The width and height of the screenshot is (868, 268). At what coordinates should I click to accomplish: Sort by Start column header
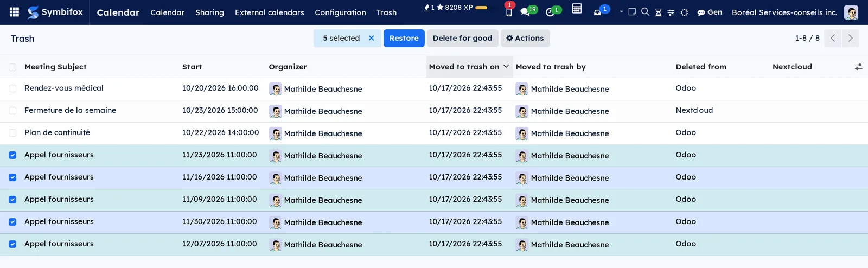[192, 67]
